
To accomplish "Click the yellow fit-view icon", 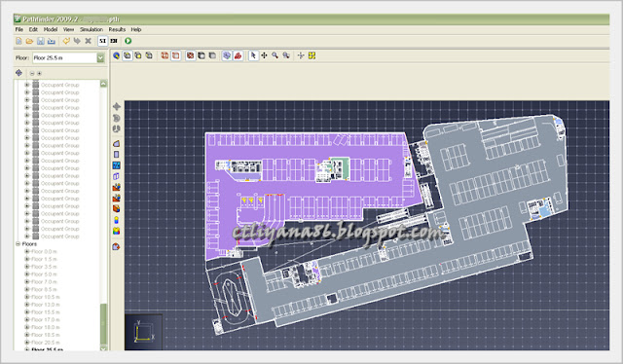I will tap(311, 55).
